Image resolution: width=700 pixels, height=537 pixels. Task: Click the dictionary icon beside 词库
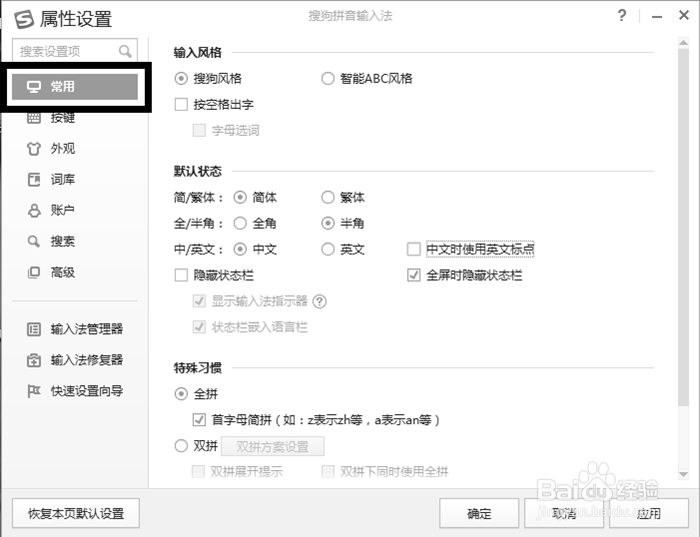(x=34, y=179)
